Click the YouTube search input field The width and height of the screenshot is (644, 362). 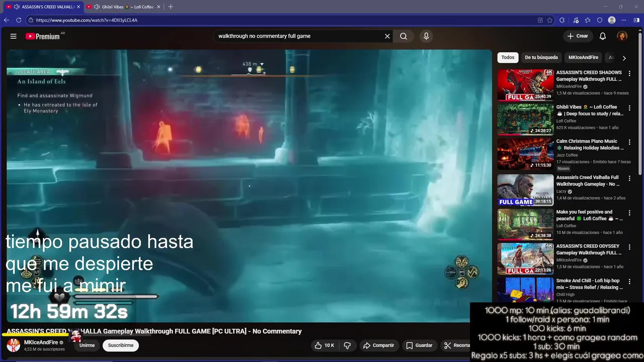pyautogui.click(x=299, y=36)
